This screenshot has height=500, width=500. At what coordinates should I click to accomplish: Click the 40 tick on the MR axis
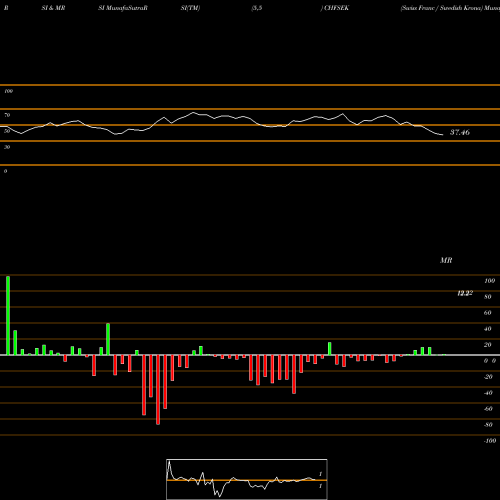488,329
